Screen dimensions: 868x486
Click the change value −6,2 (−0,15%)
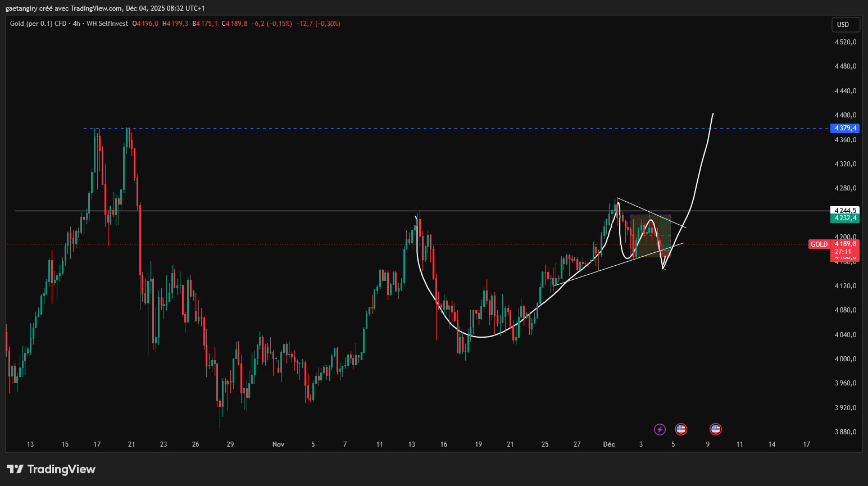click(x=272, y=24)
